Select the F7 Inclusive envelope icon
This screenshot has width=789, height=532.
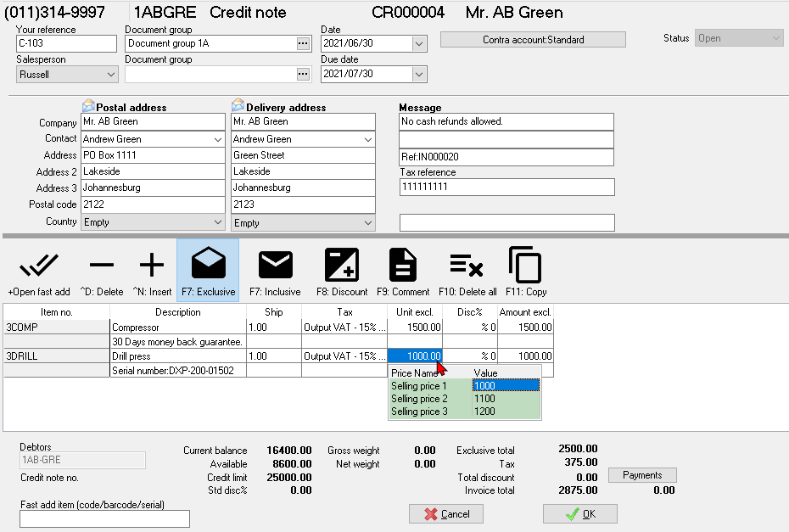tap(275, 266)
